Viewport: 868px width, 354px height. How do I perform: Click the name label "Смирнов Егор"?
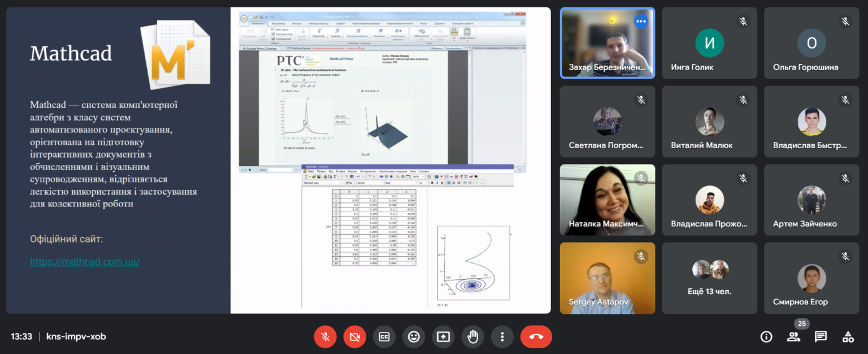800,302
